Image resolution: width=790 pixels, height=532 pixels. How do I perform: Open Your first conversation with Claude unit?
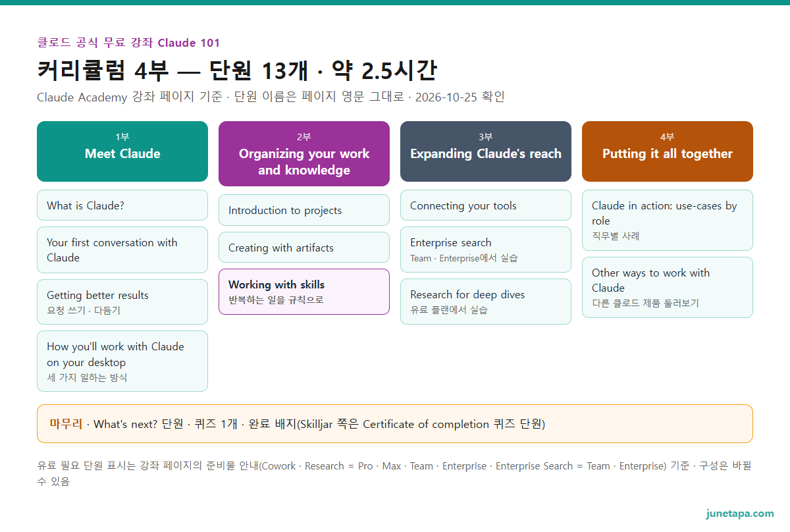(x=122, y=250)
